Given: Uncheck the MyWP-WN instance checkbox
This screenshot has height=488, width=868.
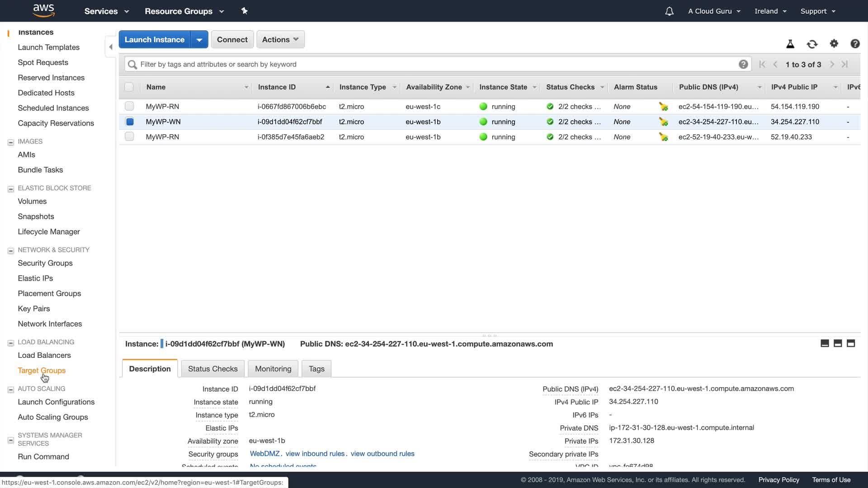Looking at the screenshot, I should point(129,122).
